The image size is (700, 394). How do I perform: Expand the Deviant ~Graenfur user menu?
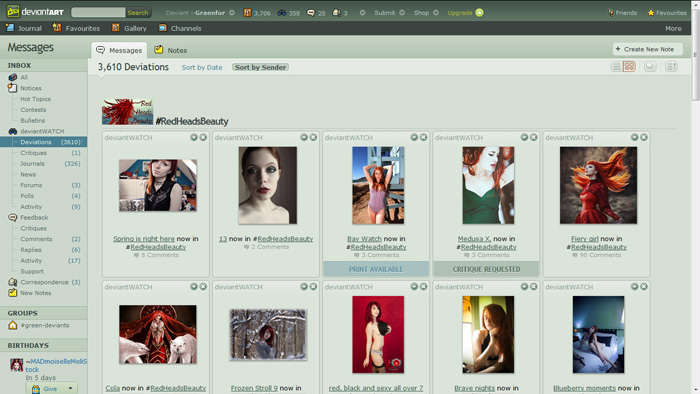[232, 12]
